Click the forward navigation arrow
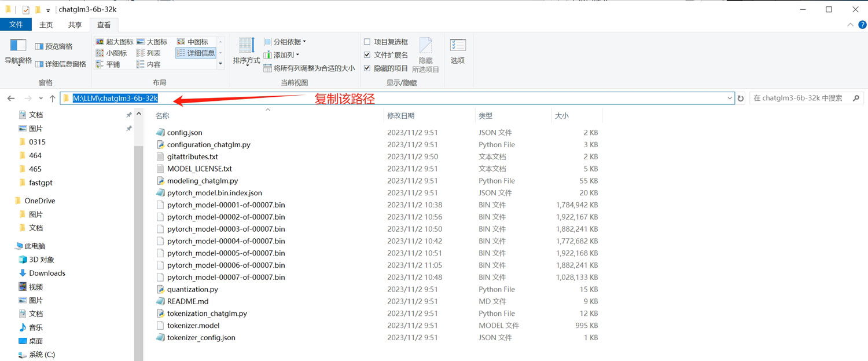Image resolution: width=868 pixels, height=361 pixels. (x=27, y=99)
